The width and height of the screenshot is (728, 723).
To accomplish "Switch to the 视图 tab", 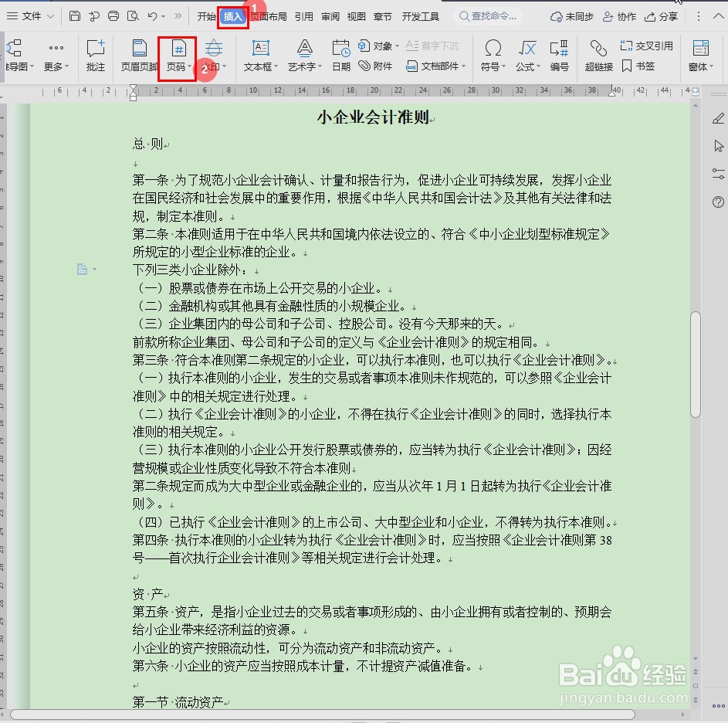I will [x=356, y=17].
